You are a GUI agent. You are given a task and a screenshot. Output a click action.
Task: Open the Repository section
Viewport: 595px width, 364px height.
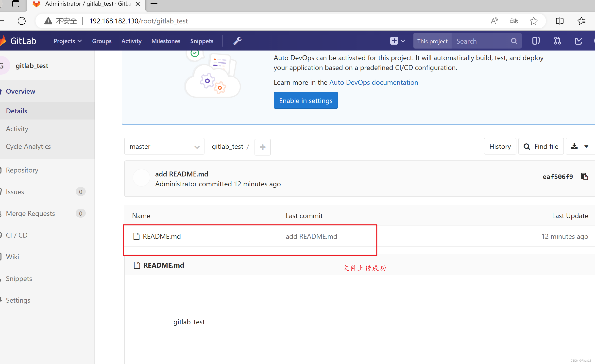point(22,170)
